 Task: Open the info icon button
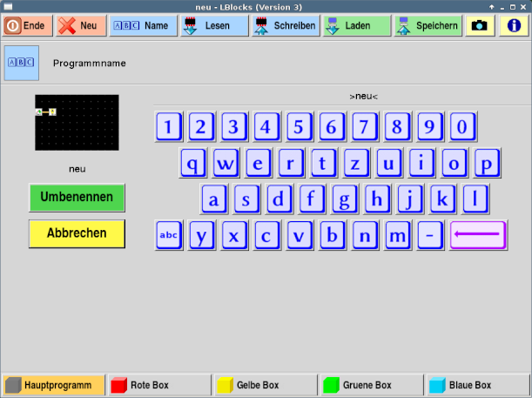pyautogui.click(x=515, y=25)
